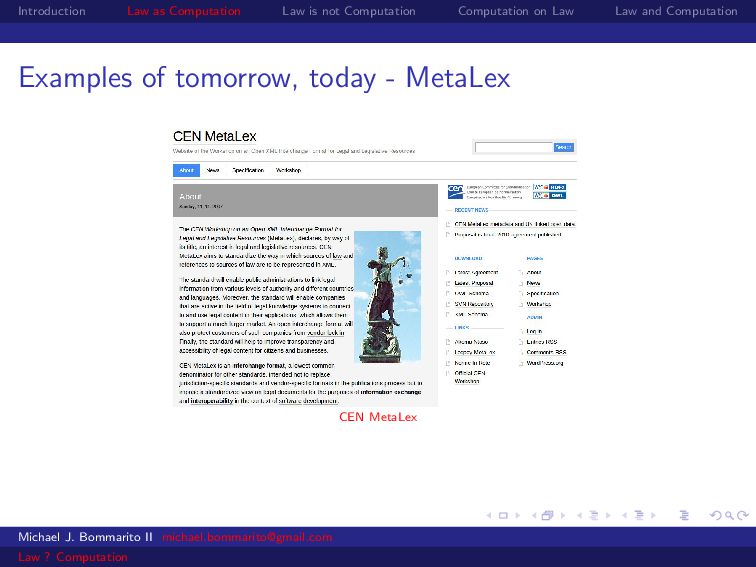
Task: Open the Comments RSS link
Action: (546, 352)
